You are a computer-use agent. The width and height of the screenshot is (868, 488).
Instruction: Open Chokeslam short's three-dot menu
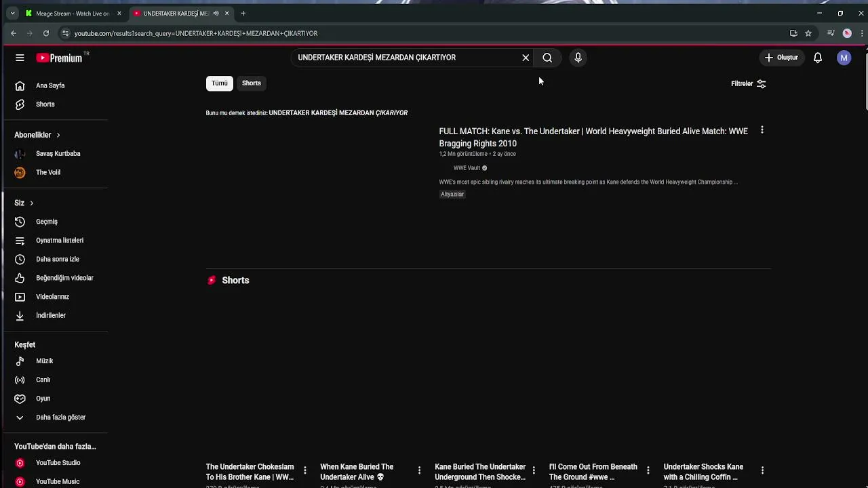(304, 470)
